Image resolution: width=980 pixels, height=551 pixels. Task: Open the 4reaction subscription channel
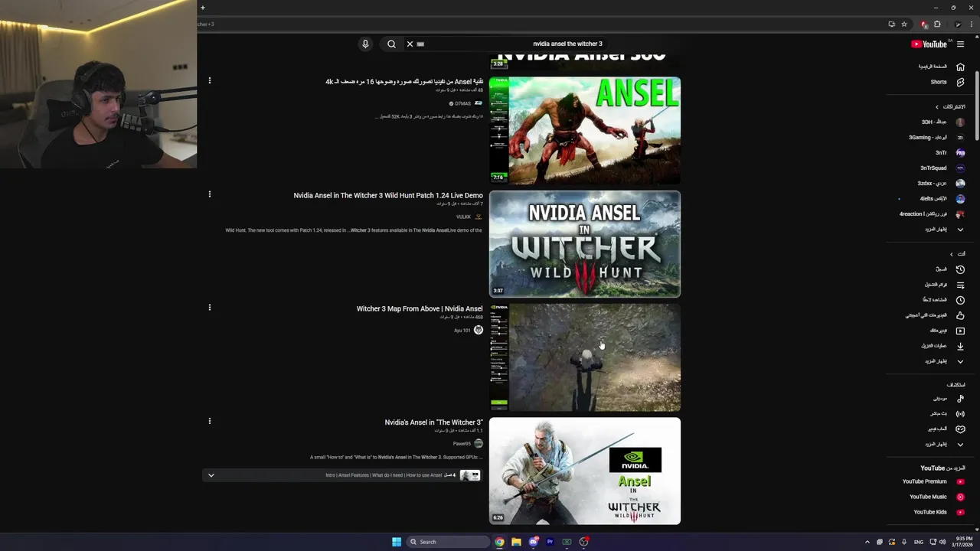coord(932,214)
